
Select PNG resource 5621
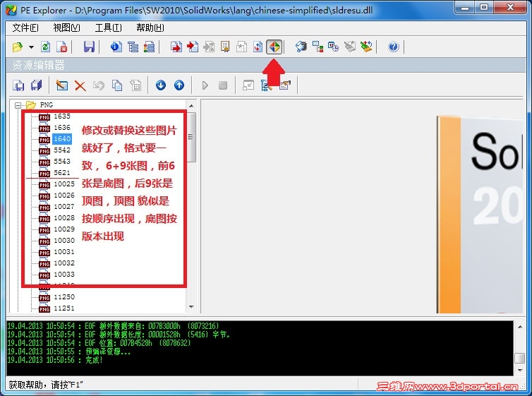[62, 173]
